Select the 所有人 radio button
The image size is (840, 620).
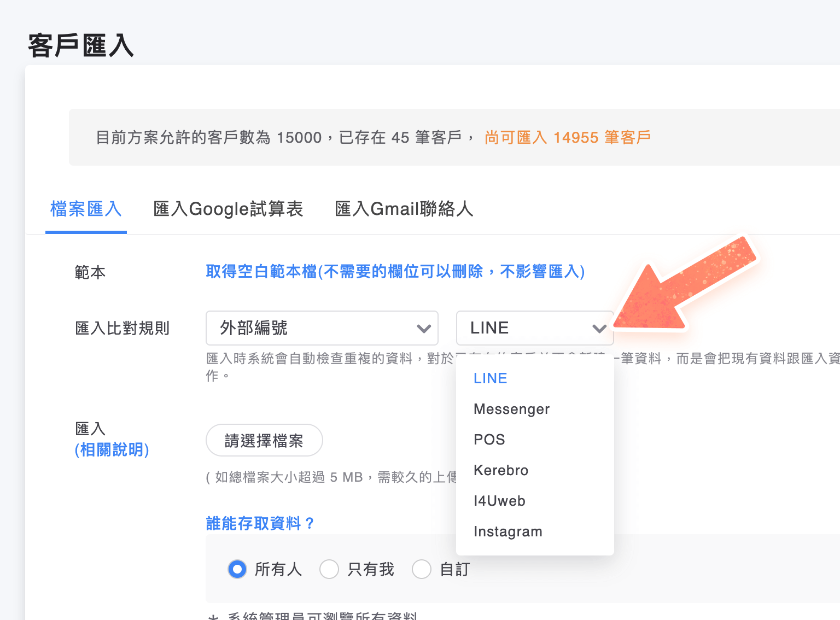tap(237, 569)
